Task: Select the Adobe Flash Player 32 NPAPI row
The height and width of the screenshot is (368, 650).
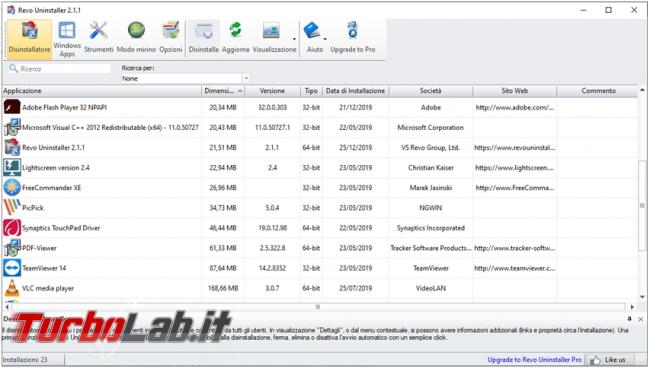Action: (x=320, y=107)
